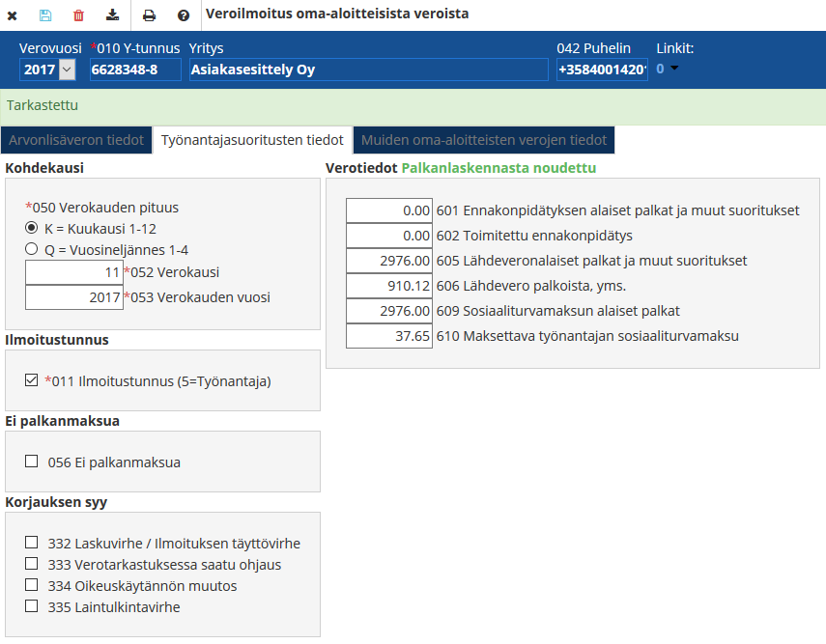Check 335 Laintulkintavirhe checkbox
Image resolution: width=826 pixels, height=644 pixels.
(x=32, y=606)
